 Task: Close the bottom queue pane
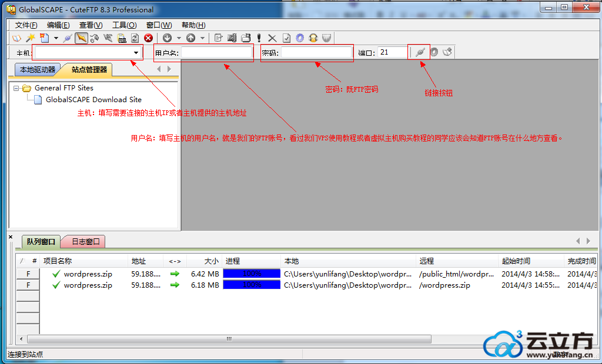tap(11, 237)
